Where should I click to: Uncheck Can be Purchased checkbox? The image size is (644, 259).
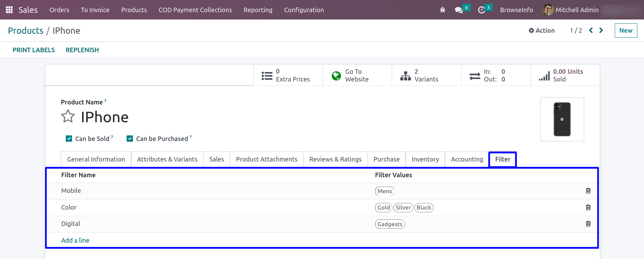click(130, 139)
